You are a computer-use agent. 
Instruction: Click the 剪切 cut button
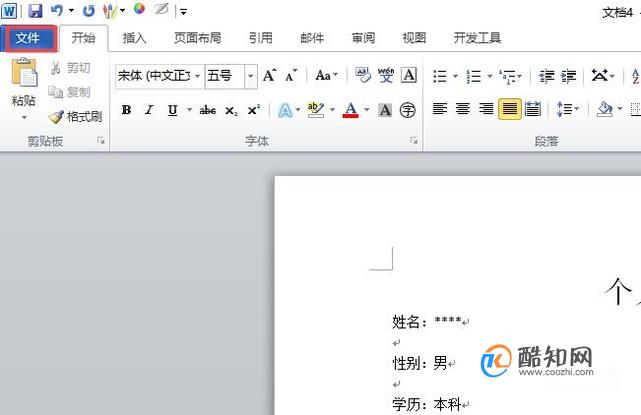point(70,68)
